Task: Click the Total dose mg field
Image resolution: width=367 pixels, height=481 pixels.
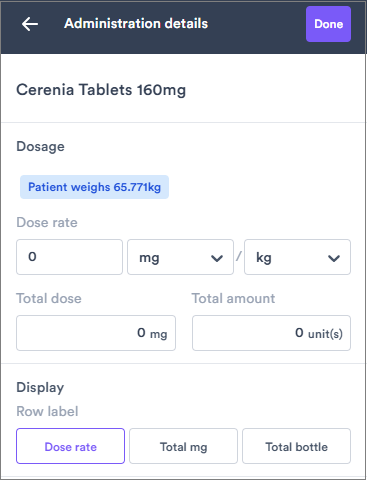Action: pyautogui.click(x=96, y=333)
